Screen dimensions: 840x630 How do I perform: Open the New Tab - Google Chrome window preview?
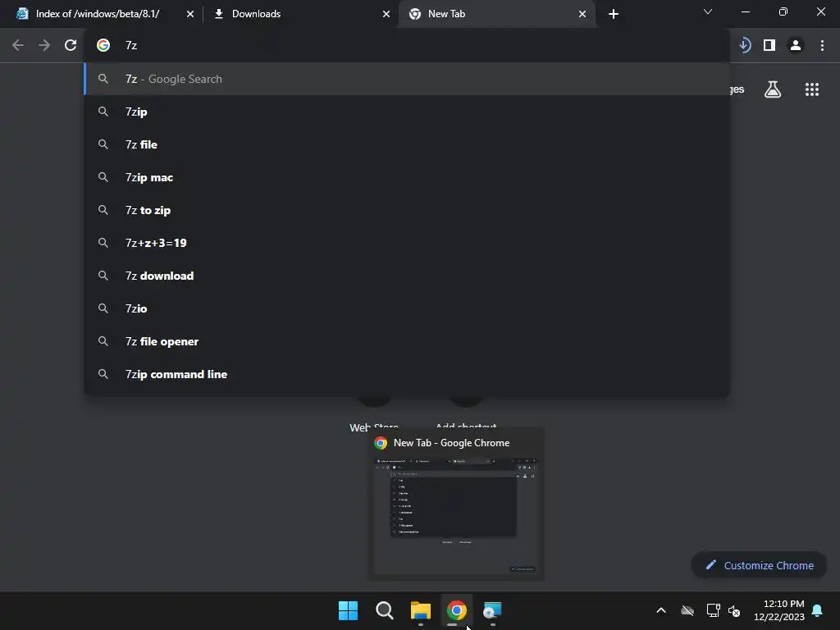pos(456,504)
